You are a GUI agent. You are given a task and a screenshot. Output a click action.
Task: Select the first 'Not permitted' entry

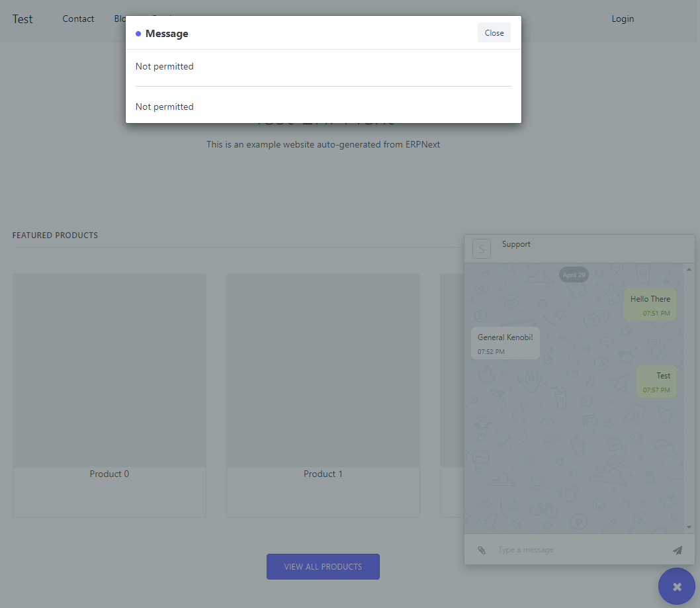[164, 66]
